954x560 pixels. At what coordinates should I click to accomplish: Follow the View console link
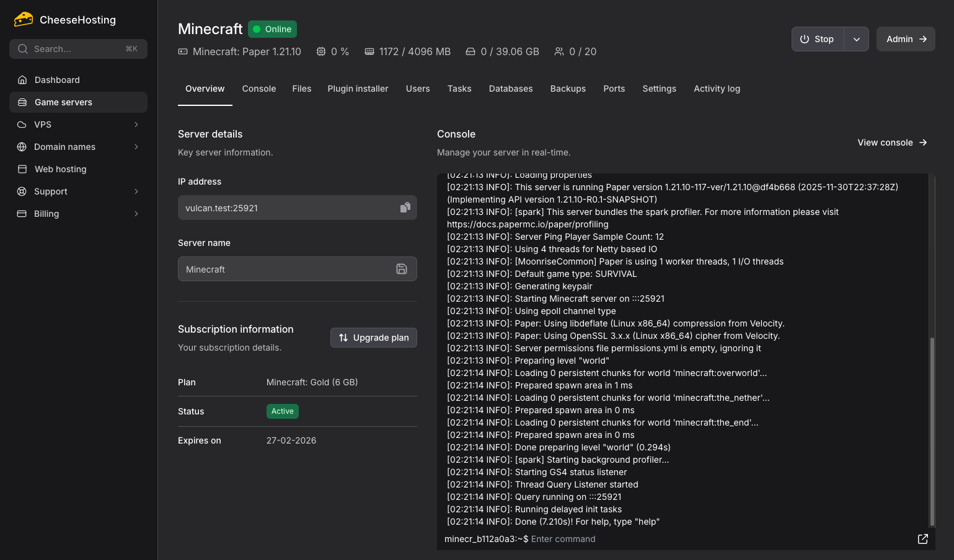click(891, 142)
